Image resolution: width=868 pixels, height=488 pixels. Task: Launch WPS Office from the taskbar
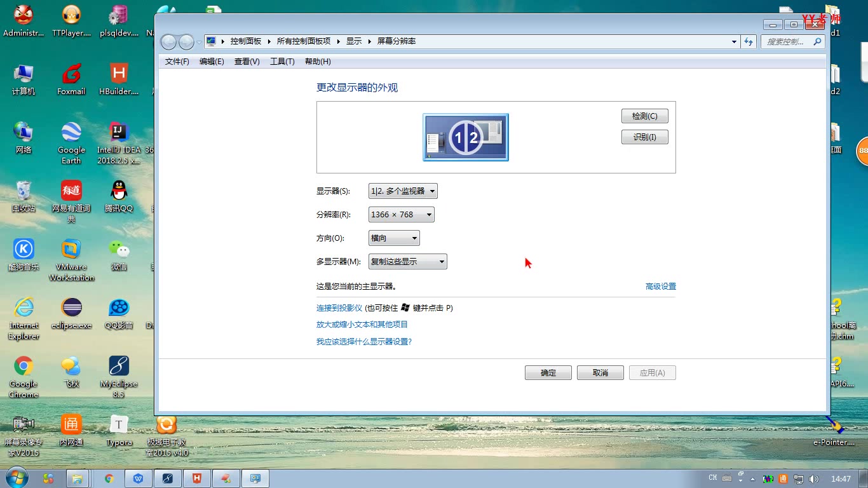click(139, 478)
